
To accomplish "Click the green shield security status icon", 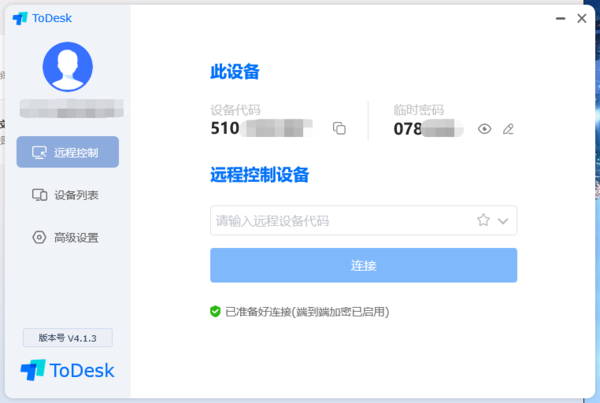I will [x=215, y=311].
